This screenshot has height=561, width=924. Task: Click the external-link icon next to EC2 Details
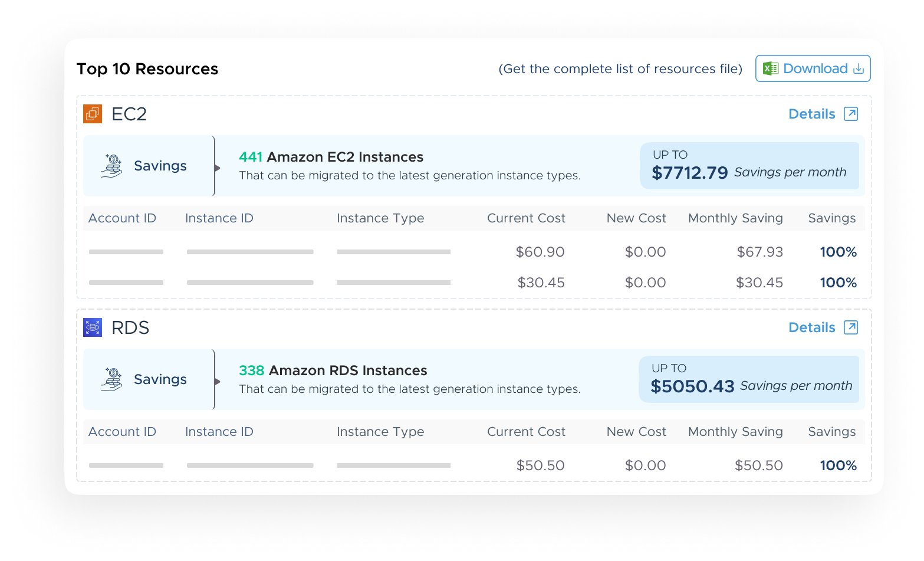click(850, 113)
